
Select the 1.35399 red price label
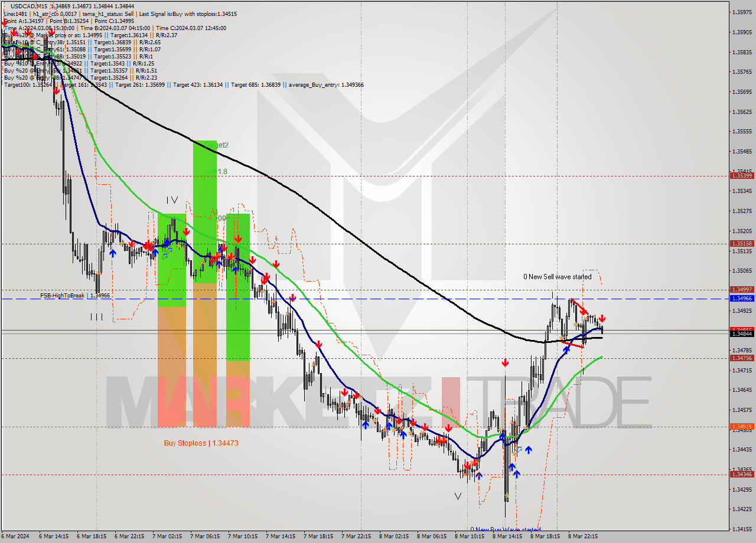coord(742,175)
